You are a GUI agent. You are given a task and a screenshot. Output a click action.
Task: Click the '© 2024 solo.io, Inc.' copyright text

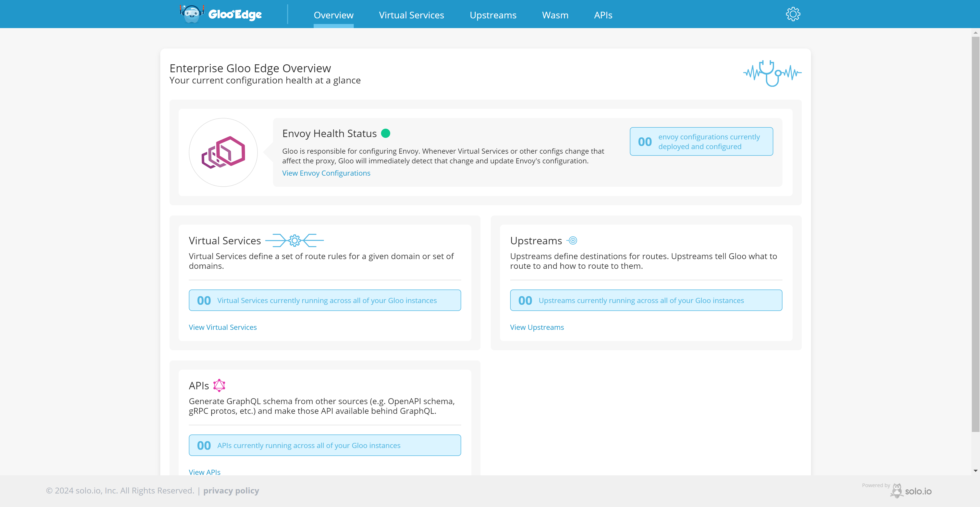(120, 491)
